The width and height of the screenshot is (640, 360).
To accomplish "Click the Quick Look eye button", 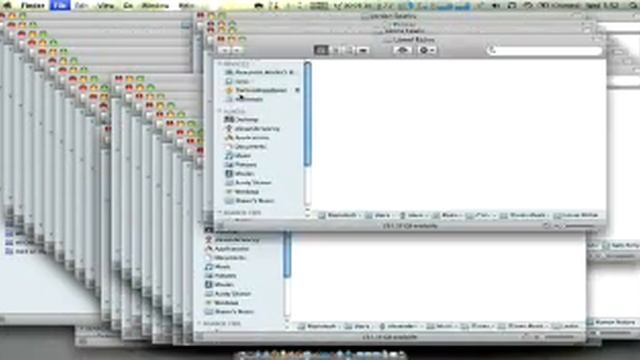I will pyautogui.click(x=402, y=50).
